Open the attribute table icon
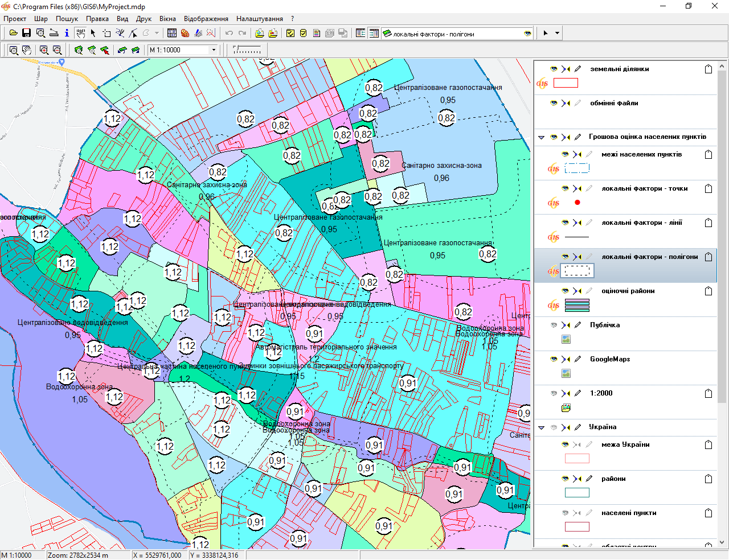Image resolution: width=729 pixels, height=560 pixels. tap(172, 33)
